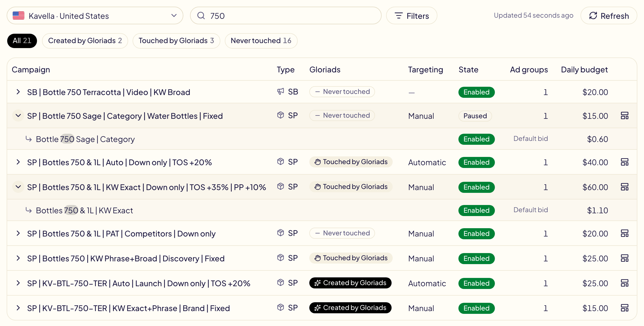The height and width of the screenshot is (326, 644).
Task: Click Created by Gloriads badge on Auto Launch row
Action: [x=350, y=283]
